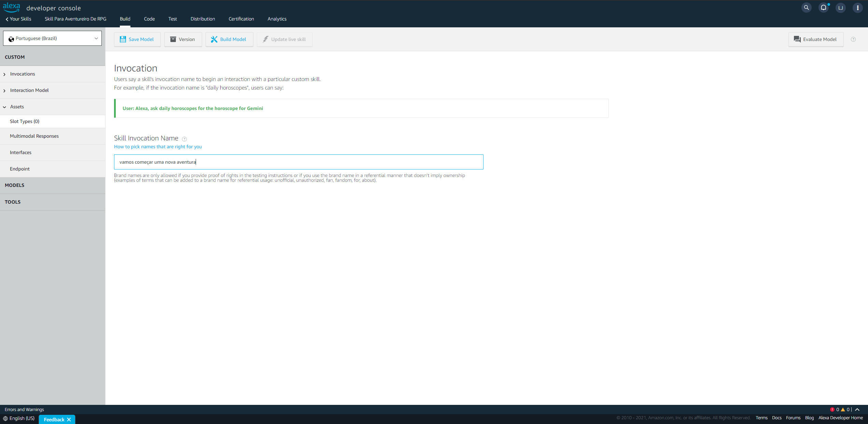Open the Certification tab
This screenshot has width=868, height=424.
tap(241, 19)
